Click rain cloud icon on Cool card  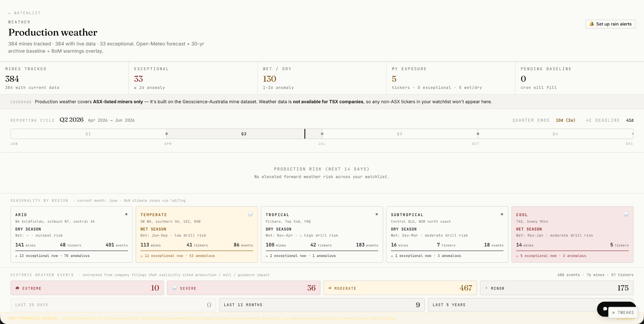[626, 214]
